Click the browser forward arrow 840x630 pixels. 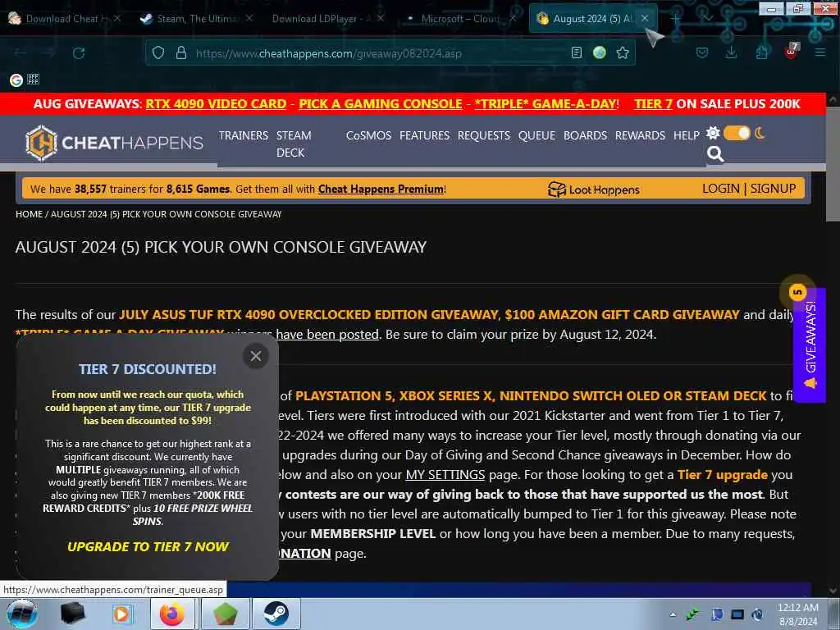click(x=49, y=53)
